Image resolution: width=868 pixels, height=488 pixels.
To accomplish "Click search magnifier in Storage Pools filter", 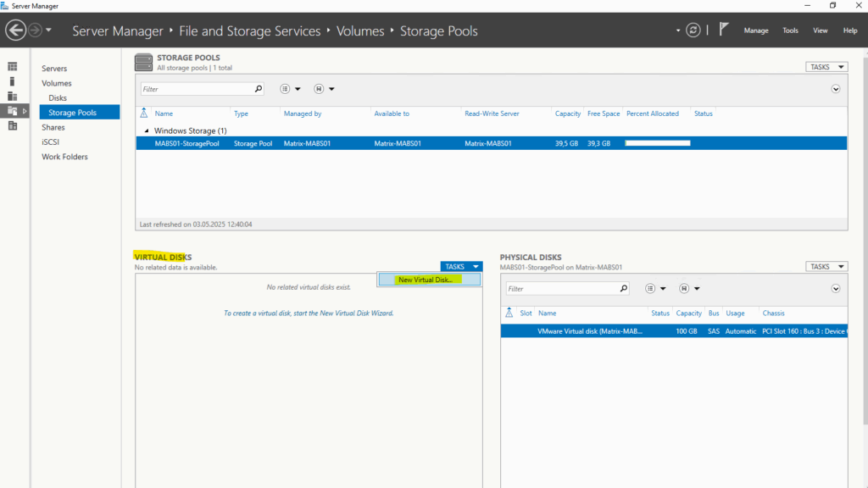I will pos(259,89).
